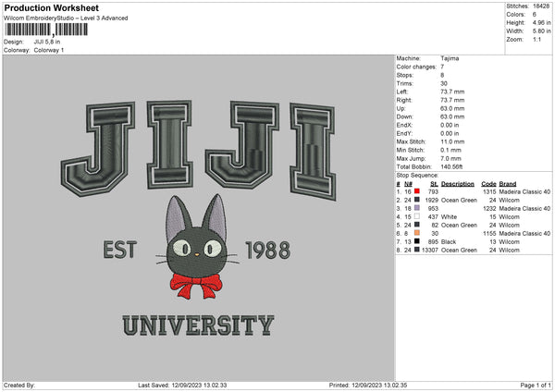Image resolution: width=555 pixels, height=392 pixels.
Task: Select the lavender swatch in stop 3
Action: coord(417,208)
